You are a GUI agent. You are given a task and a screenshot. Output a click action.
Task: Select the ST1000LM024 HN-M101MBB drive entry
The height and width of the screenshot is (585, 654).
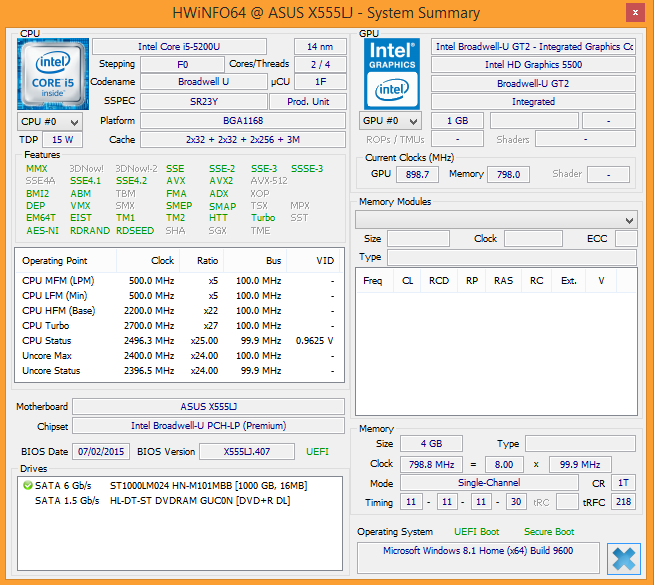(x=179, y=486)
